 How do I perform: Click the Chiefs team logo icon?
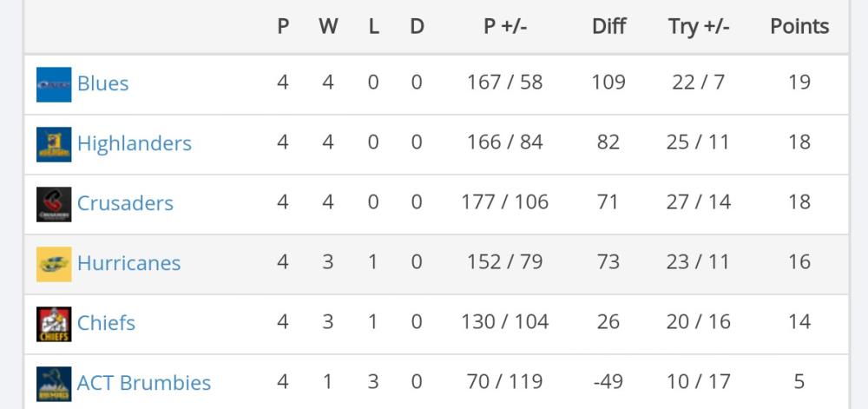(x=54, y=324)
